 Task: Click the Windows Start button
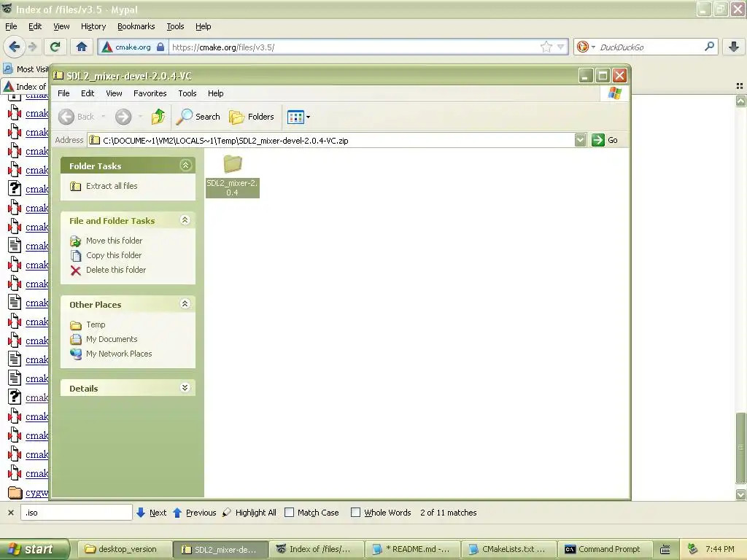[x=34, y=549]
